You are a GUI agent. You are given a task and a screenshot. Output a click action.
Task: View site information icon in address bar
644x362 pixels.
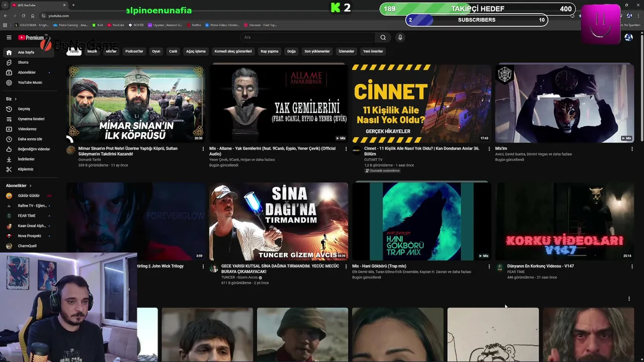click(44, 16)
